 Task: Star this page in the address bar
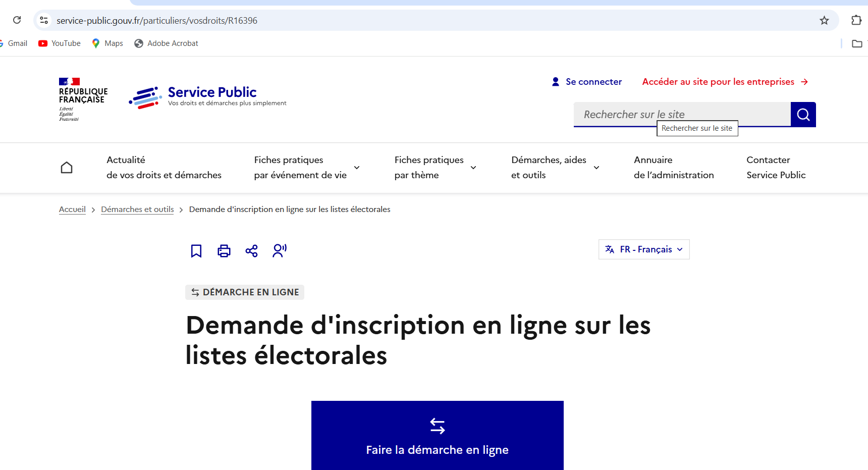(x=824, y=20)
